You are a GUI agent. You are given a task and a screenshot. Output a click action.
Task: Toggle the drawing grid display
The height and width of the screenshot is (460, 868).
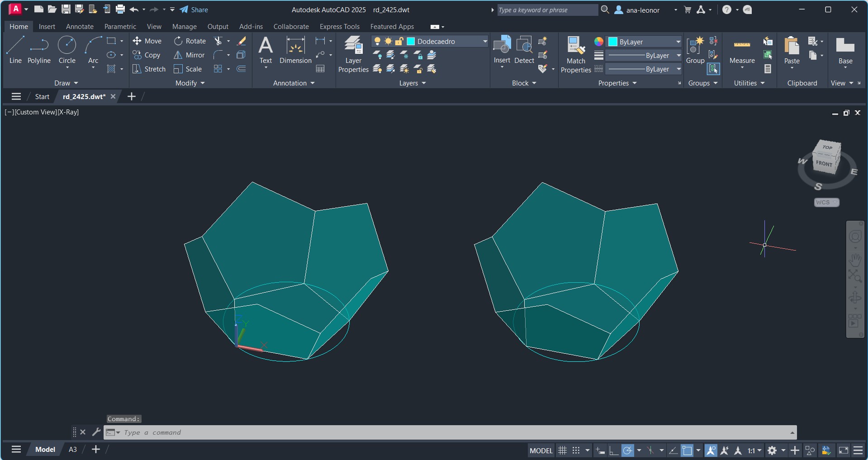(x=562, y=451)
